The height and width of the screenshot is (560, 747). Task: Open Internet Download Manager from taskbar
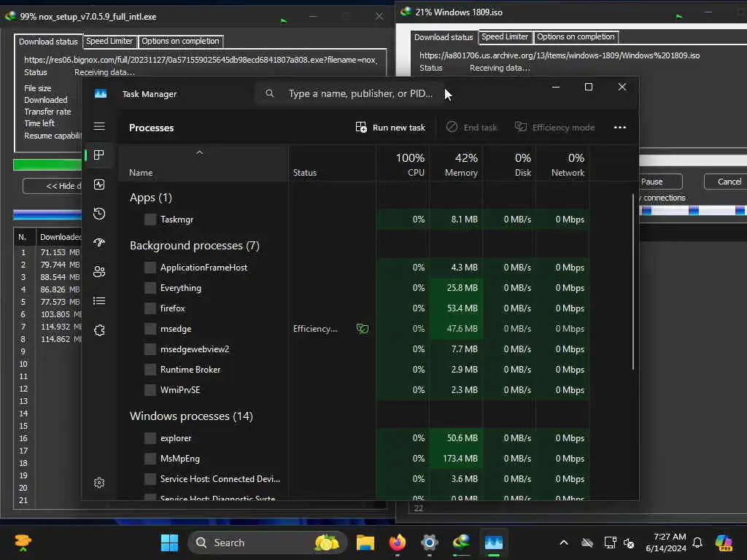(x=461, y=542)
